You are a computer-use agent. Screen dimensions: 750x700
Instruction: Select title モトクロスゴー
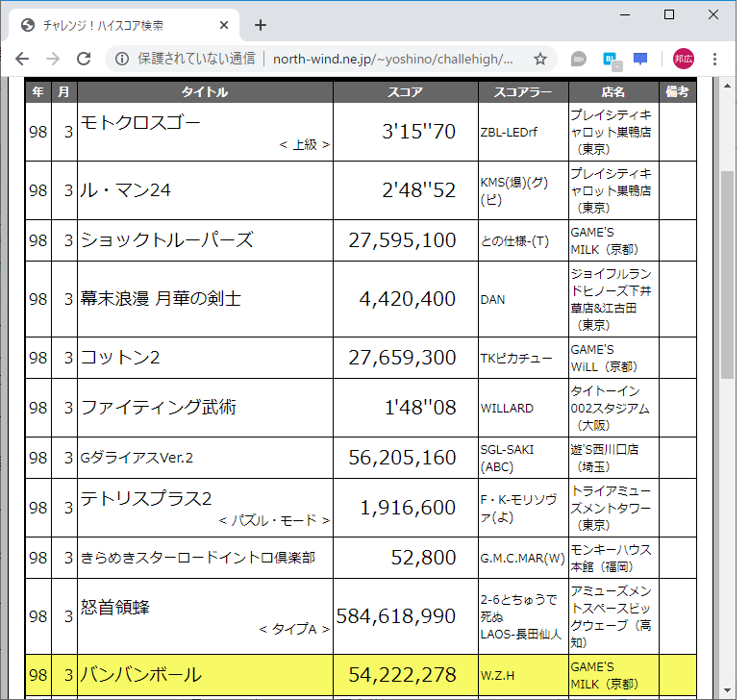coord(140,123)
